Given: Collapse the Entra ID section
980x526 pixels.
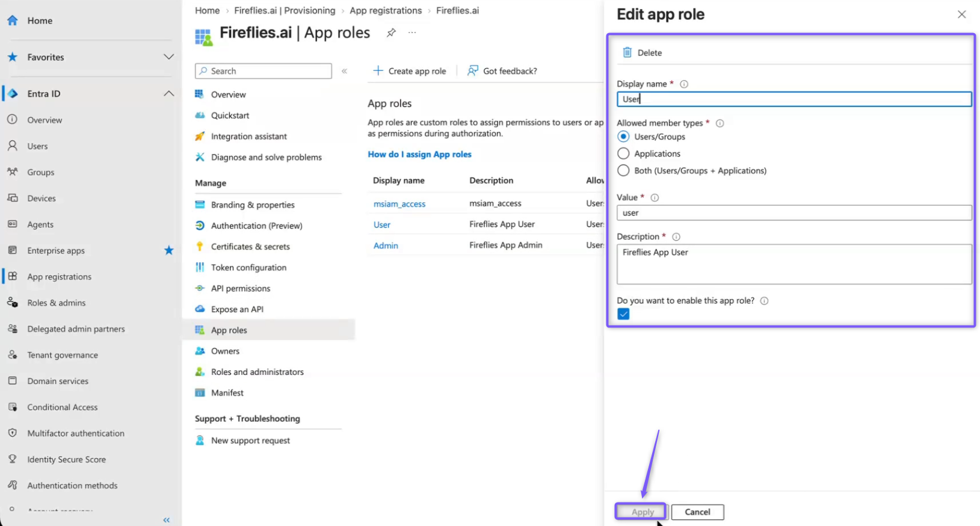Looking at the screenshot, I should pyautogui.click(x=169, y=93).
